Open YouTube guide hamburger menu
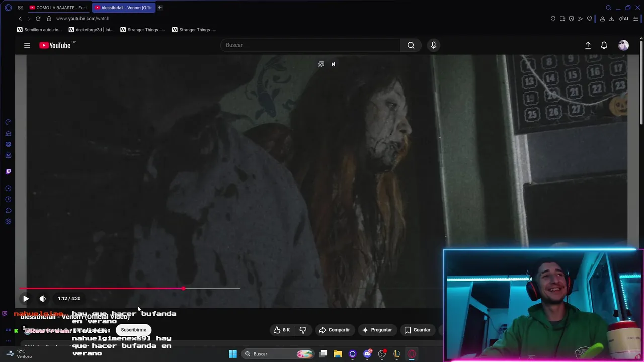This screenshot has width=644, height=362. [27, 45]
